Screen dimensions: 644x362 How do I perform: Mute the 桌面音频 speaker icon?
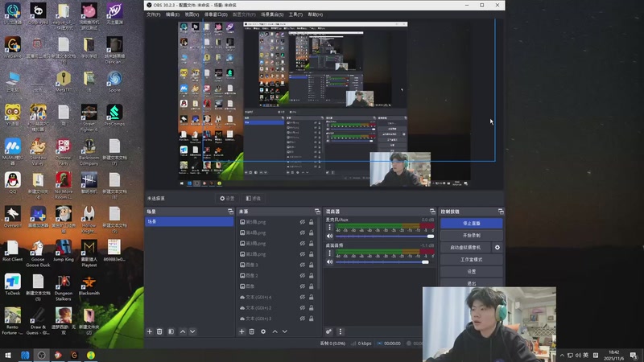pyautogui.click(x=329, y=262)
